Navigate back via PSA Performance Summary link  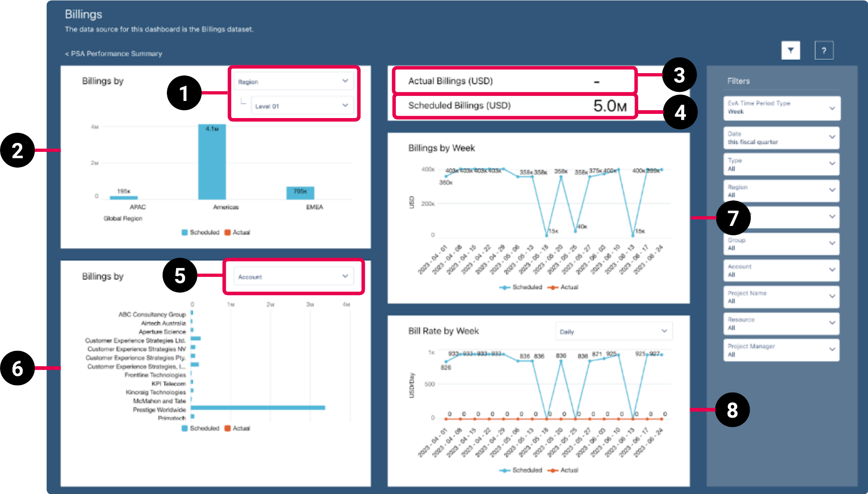(x=113, y=54)
